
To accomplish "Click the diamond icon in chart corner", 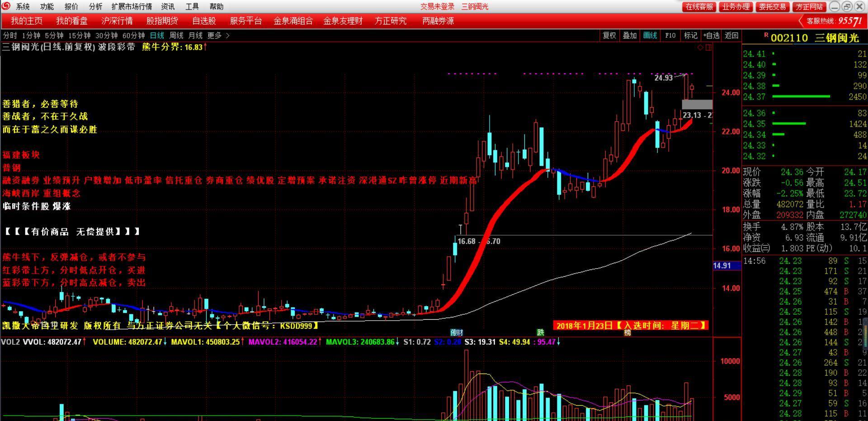I will pos(700,47).
